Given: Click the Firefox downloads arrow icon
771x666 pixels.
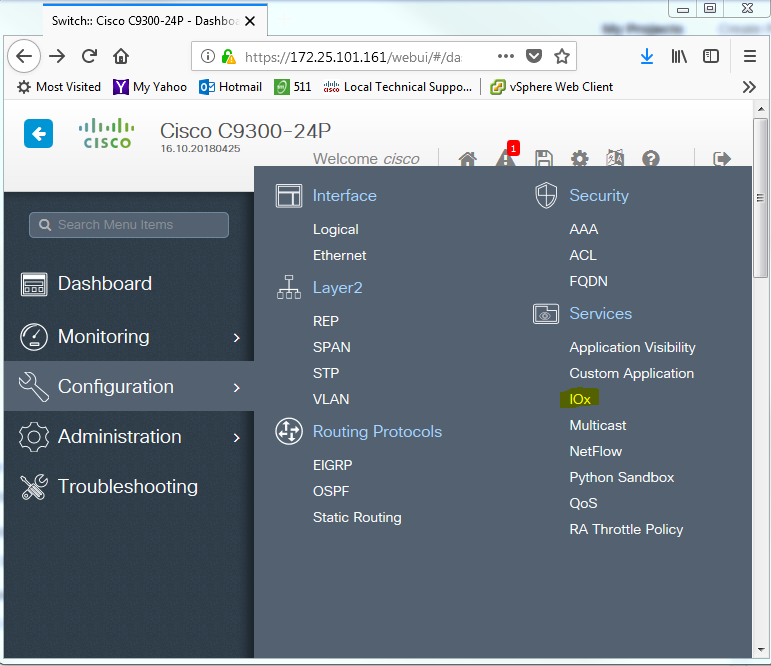Looking at the screenshot, I should (647, 56).
